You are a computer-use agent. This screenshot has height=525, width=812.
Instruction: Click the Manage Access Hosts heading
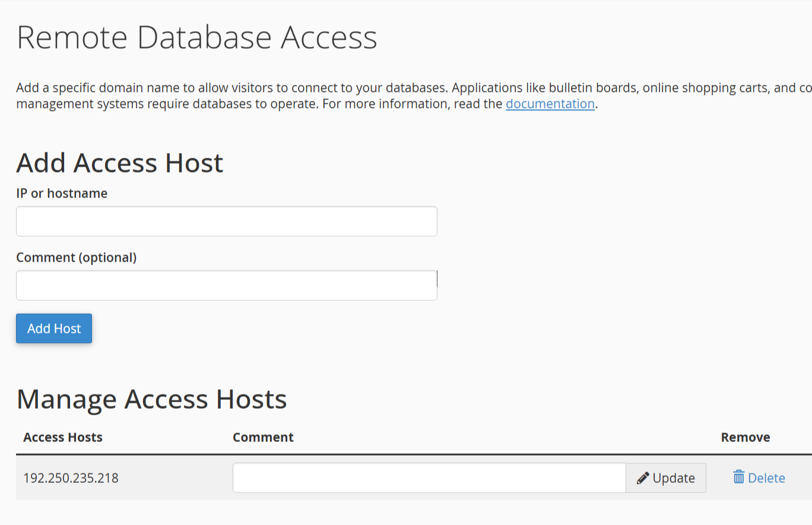pos(152,399)
